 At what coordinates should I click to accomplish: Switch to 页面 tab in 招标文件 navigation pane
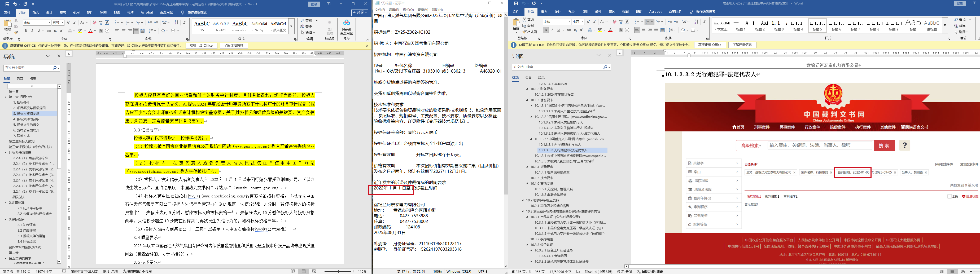pos(20,78)
